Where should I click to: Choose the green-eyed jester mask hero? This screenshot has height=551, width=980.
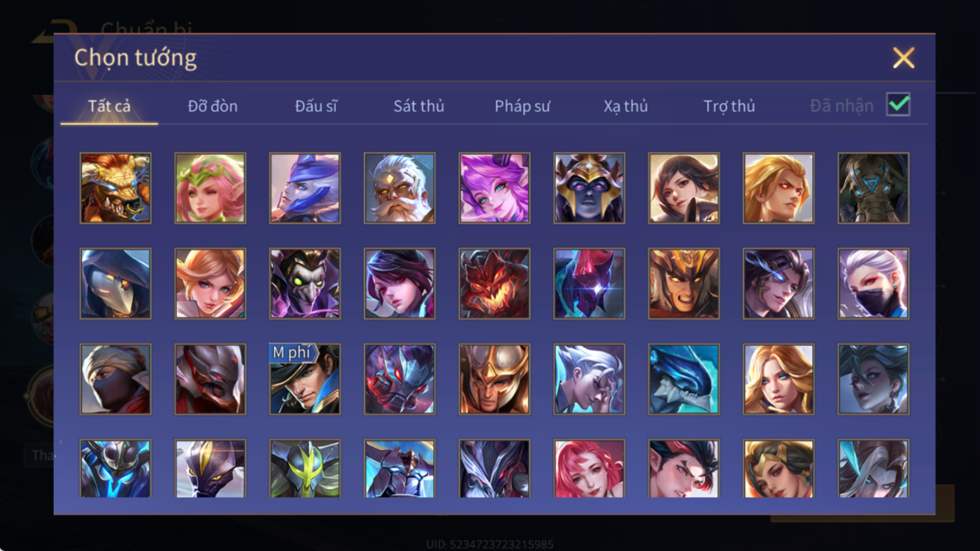click(x=305, y=284)
